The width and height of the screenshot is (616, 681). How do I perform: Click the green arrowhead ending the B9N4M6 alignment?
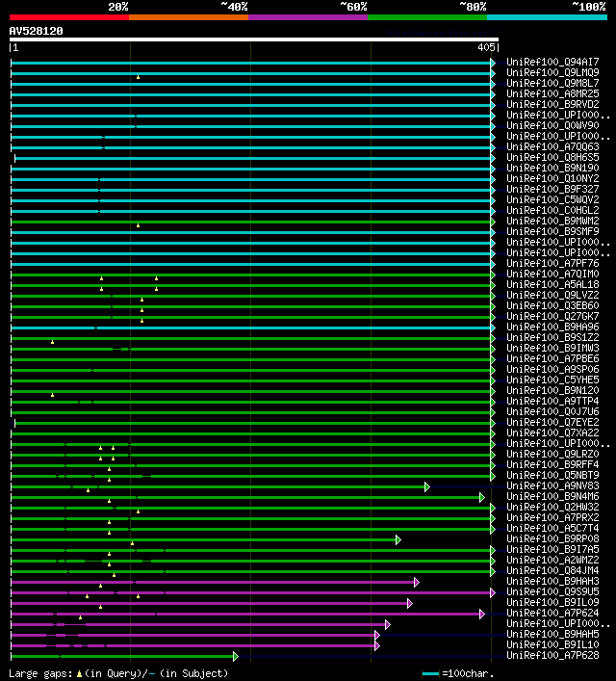[482, 497]
